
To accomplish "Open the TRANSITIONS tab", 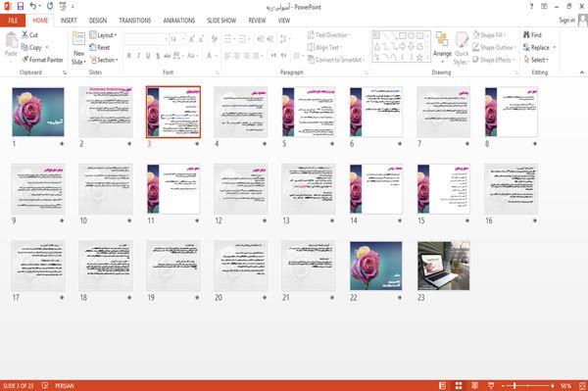I will tap(135, 21).
